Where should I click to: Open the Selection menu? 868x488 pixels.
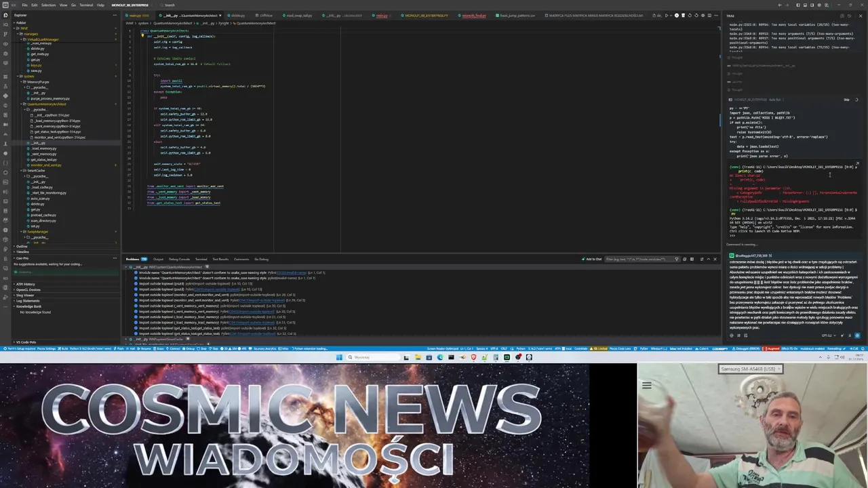coord(48,5)
